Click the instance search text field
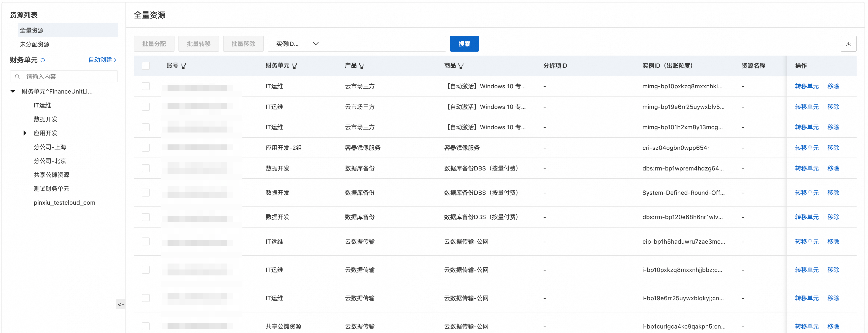 point(386,44)
